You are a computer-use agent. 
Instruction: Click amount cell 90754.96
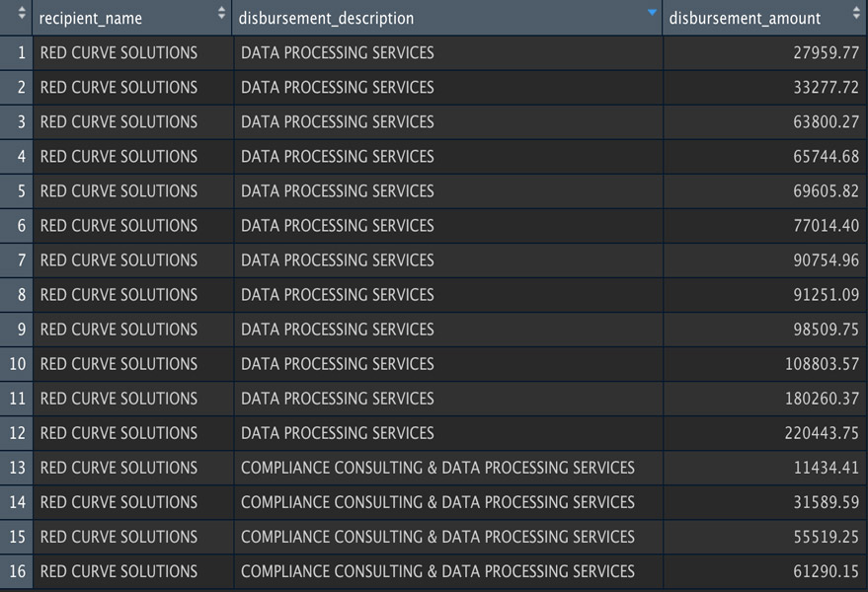pos(764,260)
